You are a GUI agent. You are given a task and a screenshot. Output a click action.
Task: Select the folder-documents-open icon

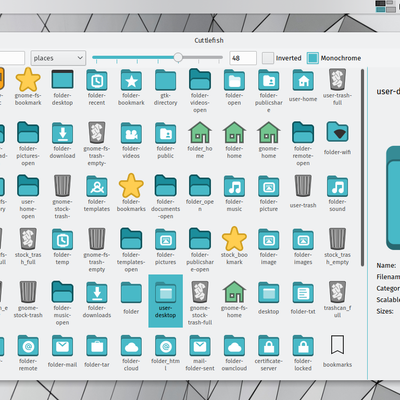165,185
